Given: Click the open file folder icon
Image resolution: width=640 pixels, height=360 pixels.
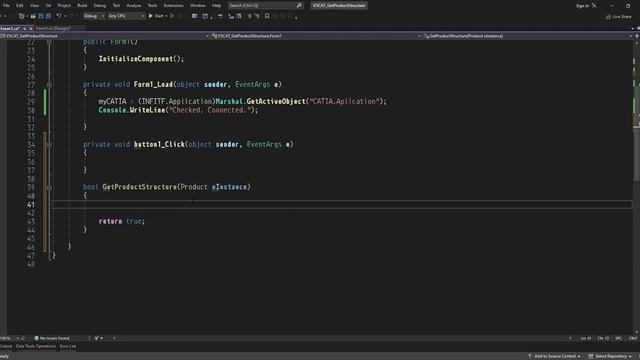Looking at the screenshot, I should (33, 16).
